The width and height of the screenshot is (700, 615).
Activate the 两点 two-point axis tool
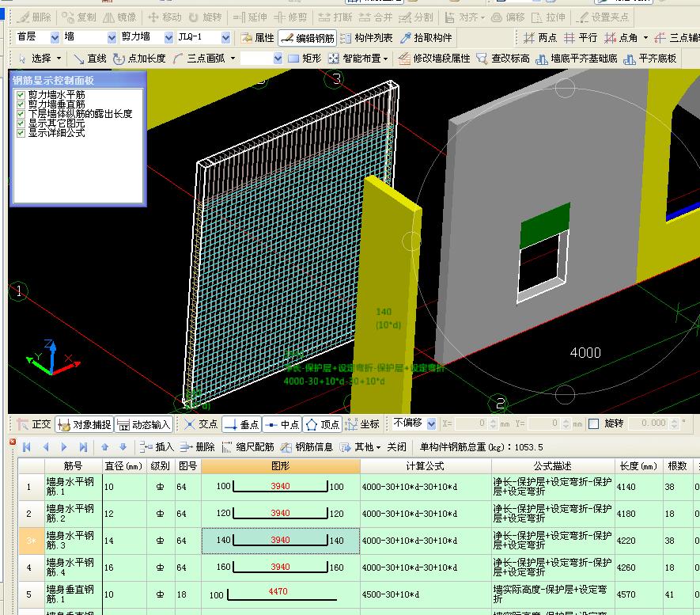pos(540,38)
